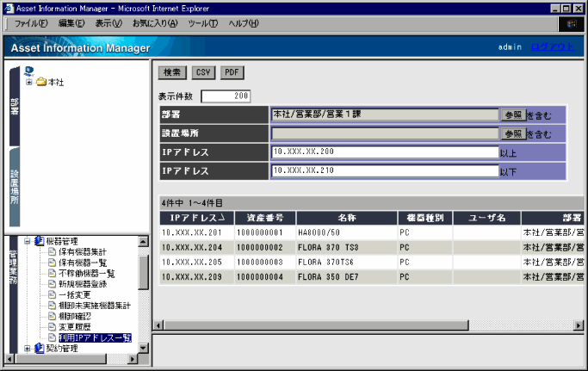Open the ファイル(F) menu
Screen dimensions: 588x371
point(31,23)
